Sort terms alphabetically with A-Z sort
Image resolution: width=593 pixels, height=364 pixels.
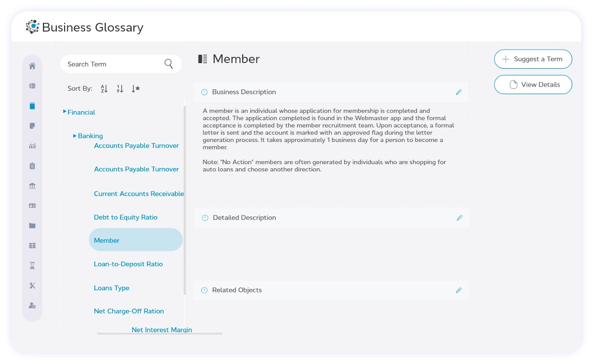point(104,88)
